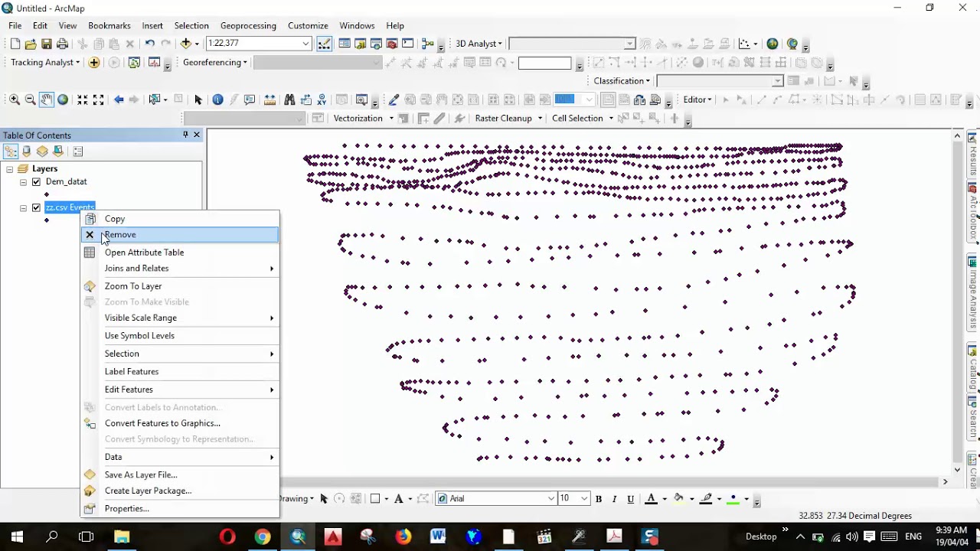
Task: Click the font color A swatch
Action: click(x=651, y=499)
